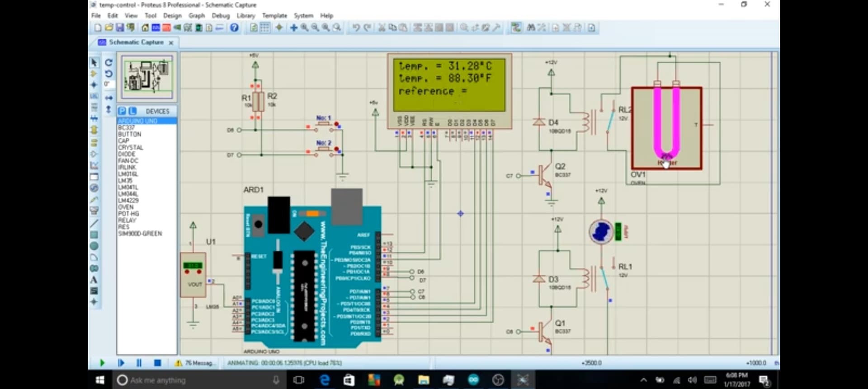
Task: Click the L library manage button
Action: click(x=132, y=111)
